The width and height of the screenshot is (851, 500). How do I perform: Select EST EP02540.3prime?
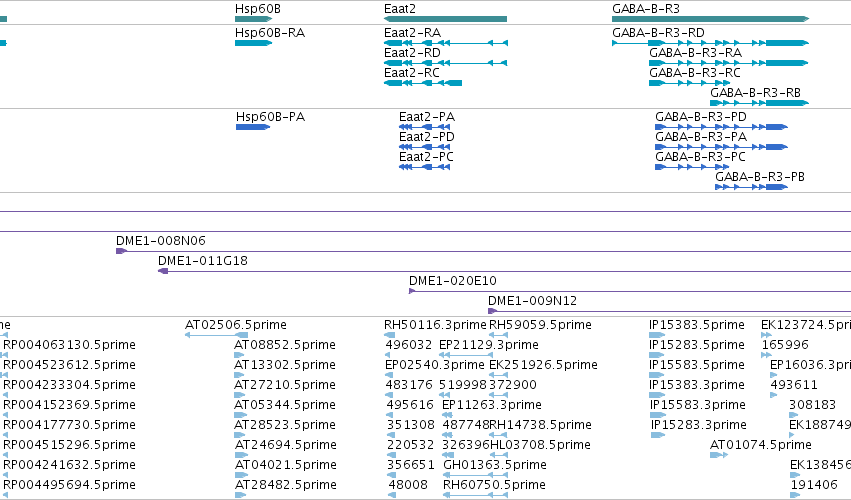[435, 365]
